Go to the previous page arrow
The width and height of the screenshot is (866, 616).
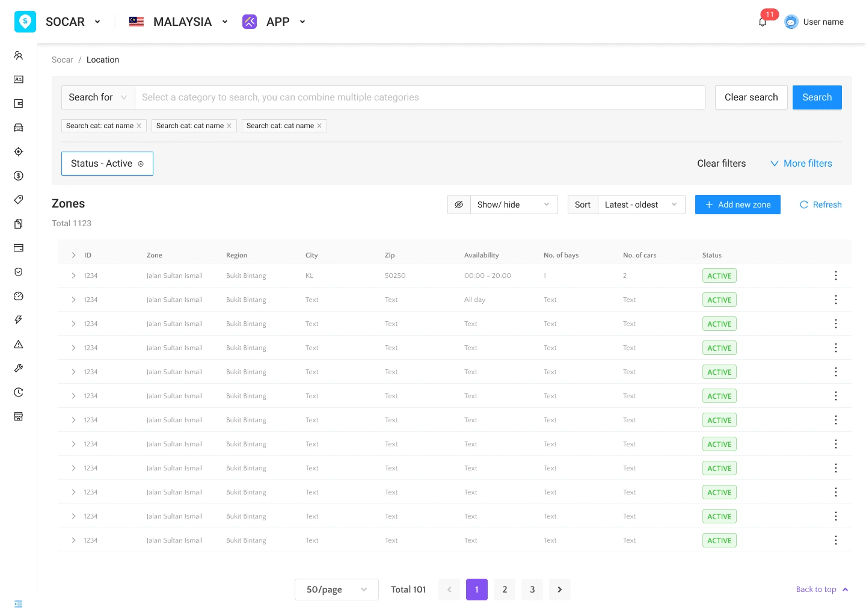(449, 590)
